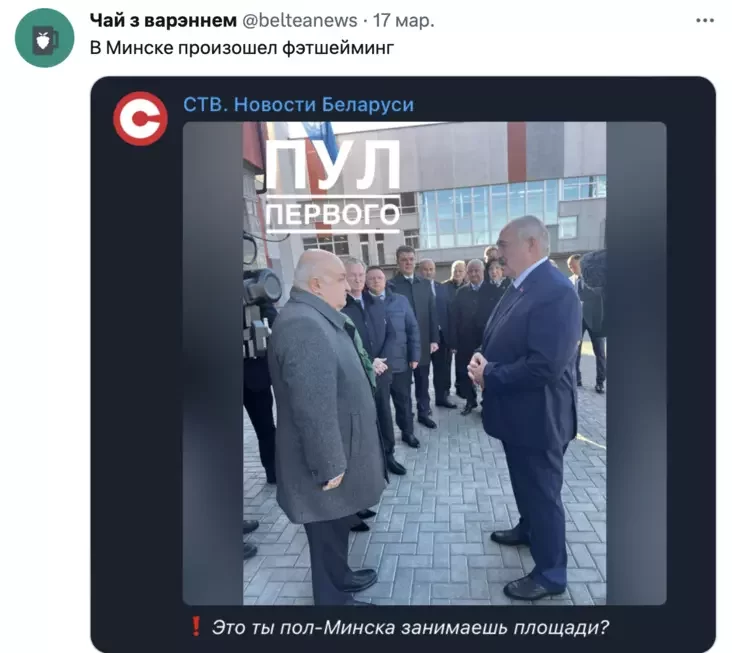Click the red СТВ channel logo
The width and height of the screenshot is (732, 653).
(x=141, y=119)
